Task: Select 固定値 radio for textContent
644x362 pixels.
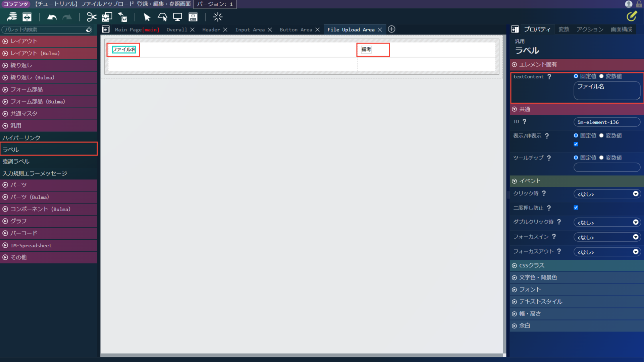Action: (576, 76)
